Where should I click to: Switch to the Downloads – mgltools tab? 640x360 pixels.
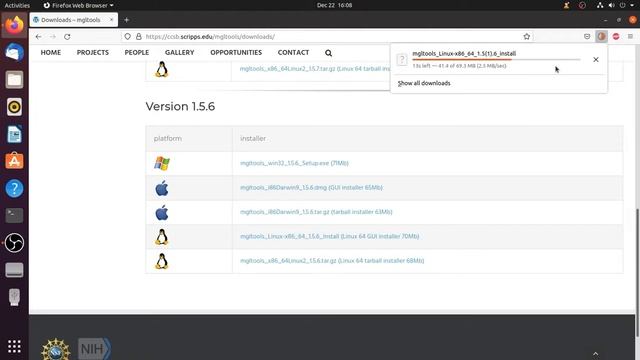73,20
